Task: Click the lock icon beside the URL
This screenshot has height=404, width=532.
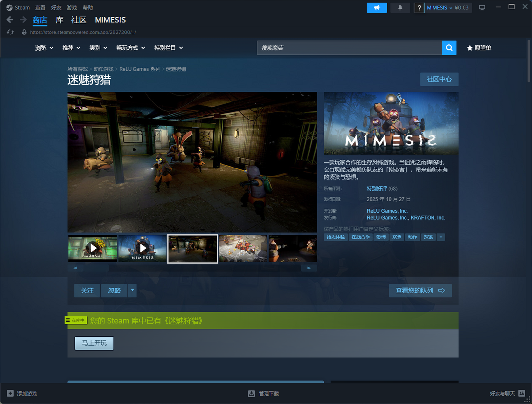Action: 24,32
